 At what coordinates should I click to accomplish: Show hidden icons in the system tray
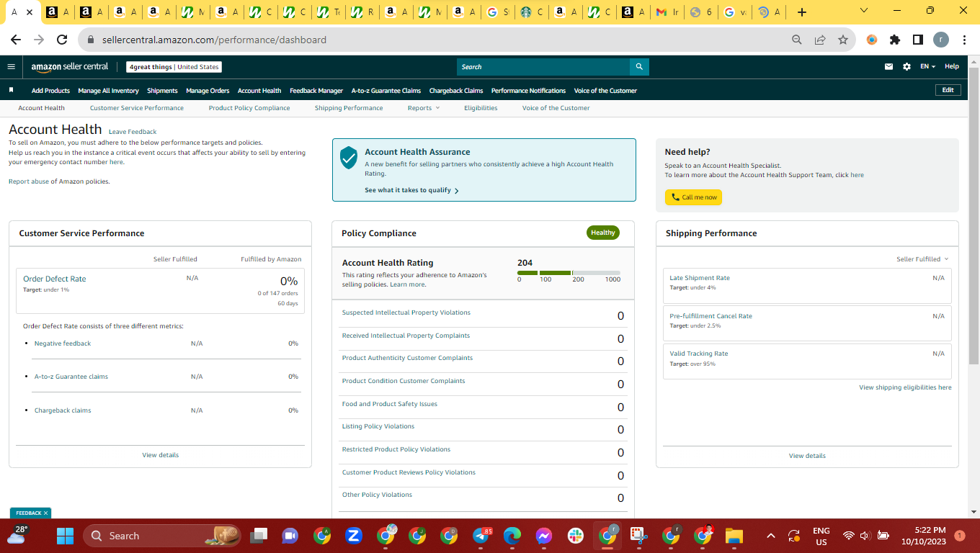click(x=771, y=536)
